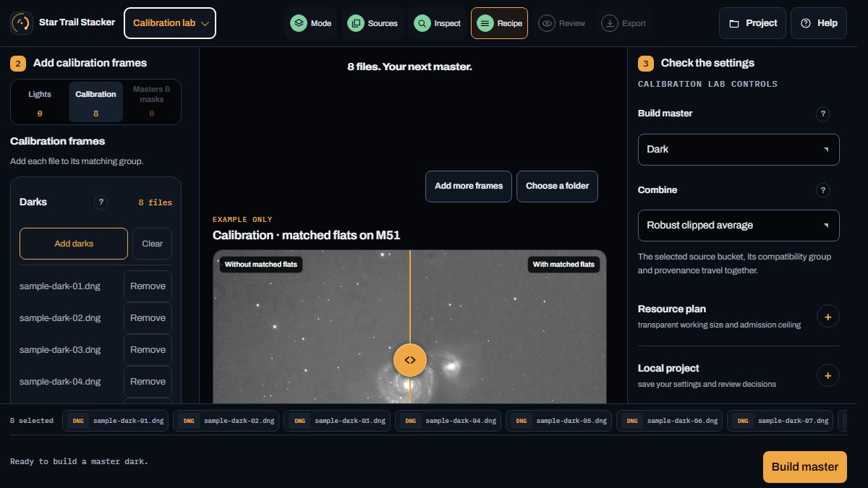Open the Mode step
868x488 pixels.
311,23
